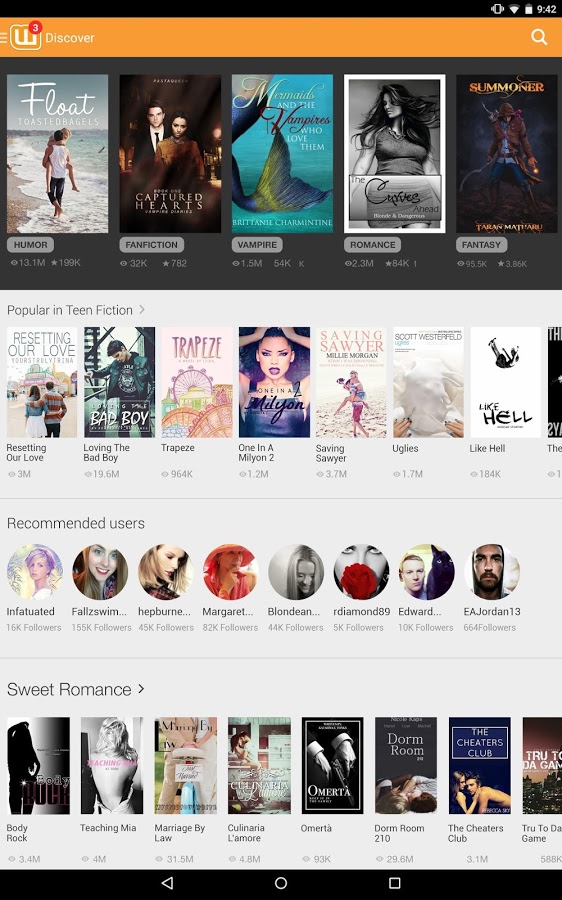Image resolution: width=562 pixels, height=900 pixels.
Task: Expand the Popular in Teen Fiction chevron
Action: [142, 310]
